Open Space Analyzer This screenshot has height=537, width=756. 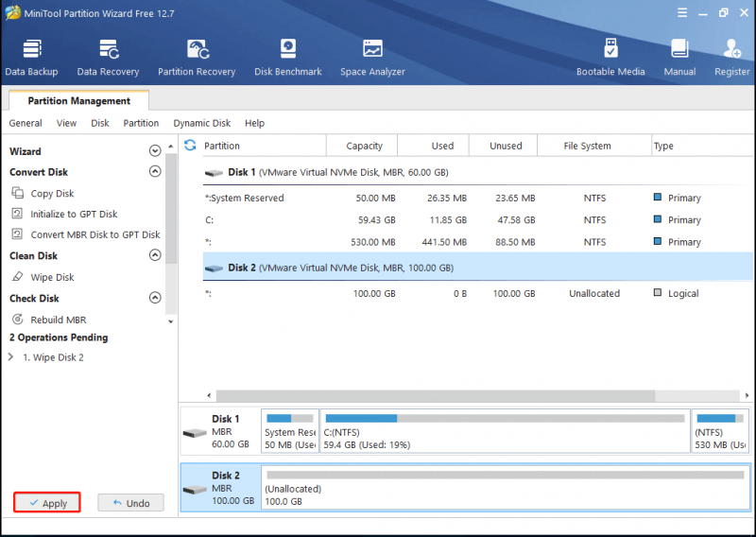(372, 58)
